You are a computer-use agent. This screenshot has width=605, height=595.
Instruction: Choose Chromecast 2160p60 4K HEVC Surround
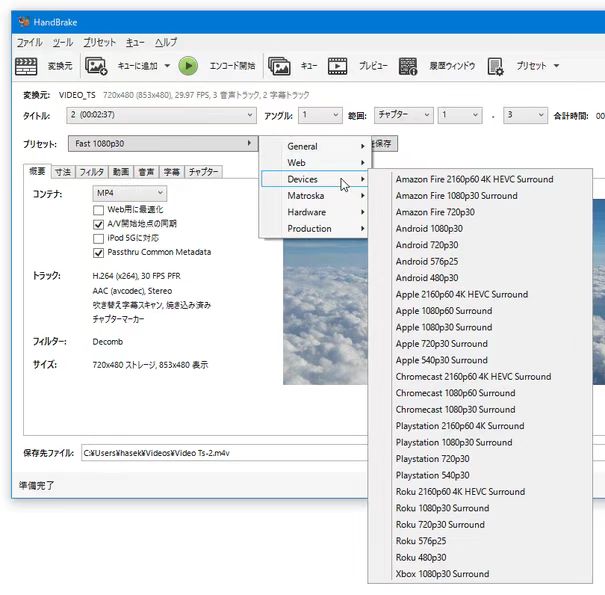pyautogui.click(x=480, y=376)
